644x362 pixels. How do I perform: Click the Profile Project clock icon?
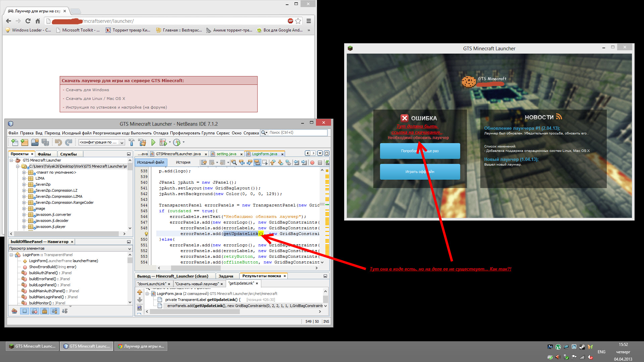[177, 142]
